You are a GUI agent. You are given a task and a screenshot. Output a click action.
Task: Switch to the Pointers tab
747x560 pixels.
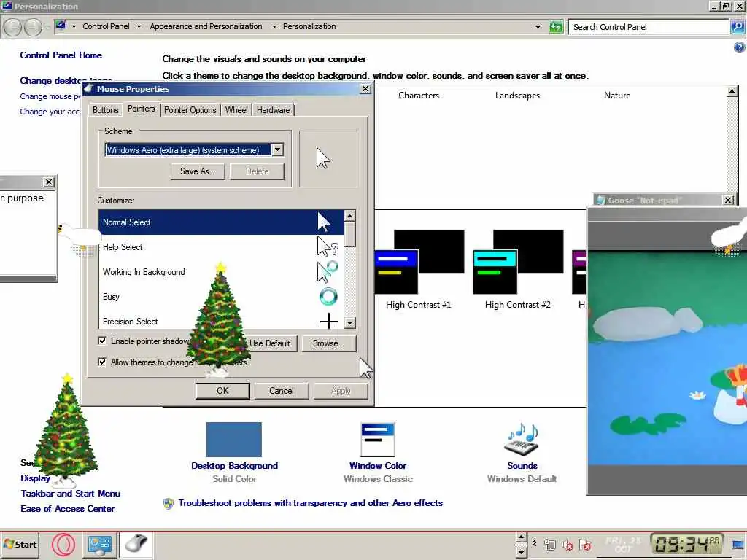click(x=141, y=109)
